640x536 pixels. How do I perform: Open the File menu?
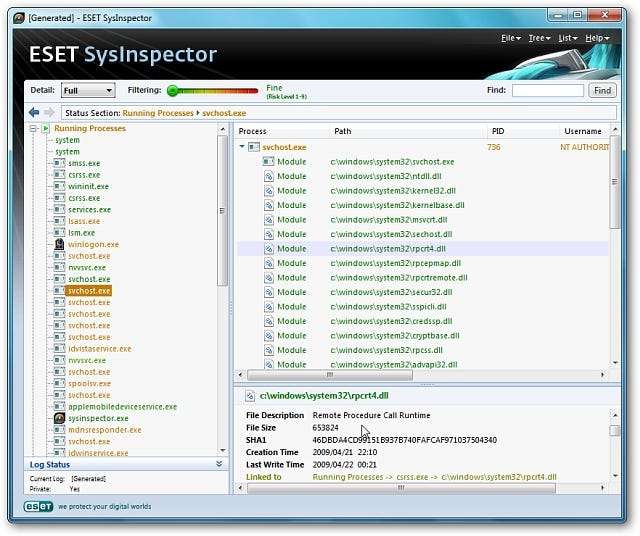[x=510, y=38]
